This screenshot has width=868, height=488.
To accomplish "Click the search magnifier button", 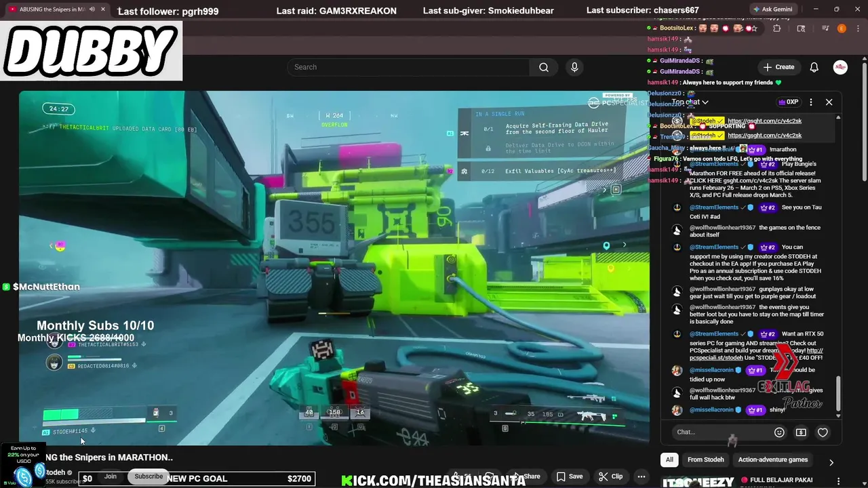I will coord(544,67).
